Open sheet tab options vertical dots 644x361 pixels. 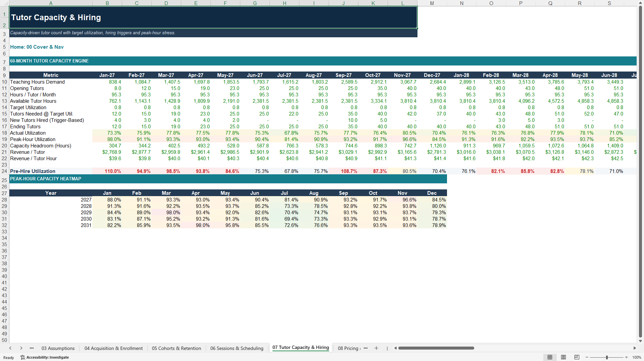[x=387, y=348]
